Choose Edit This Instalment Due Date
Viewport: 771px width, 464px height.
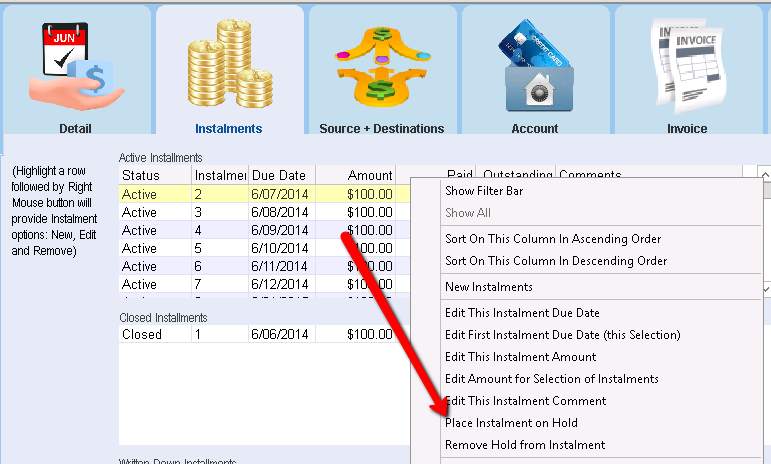[522, 313]
